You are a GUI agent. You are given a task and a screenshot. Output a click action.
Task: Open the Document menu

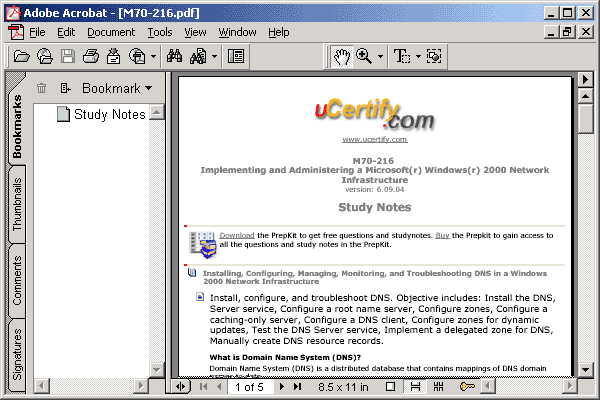(x=111, y=33)
